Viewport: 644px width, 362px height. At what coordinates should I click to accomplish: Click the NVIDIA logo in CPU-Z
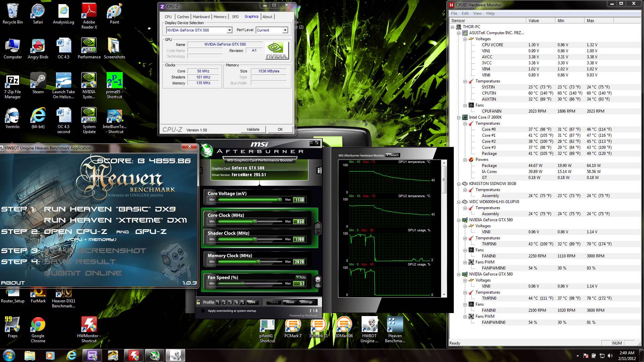click(x=277, y=51)
